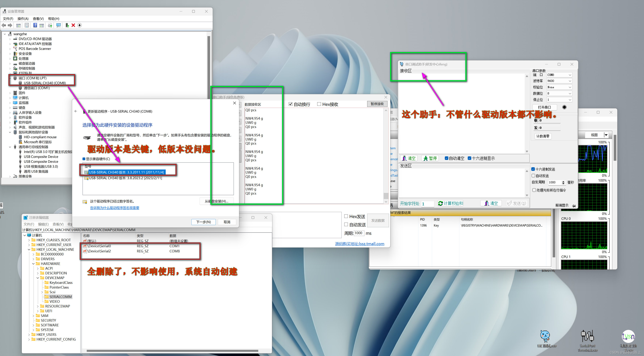Click Device Manager's vertical scrollbar
The image size is (644, 356).
pos(209,67)
